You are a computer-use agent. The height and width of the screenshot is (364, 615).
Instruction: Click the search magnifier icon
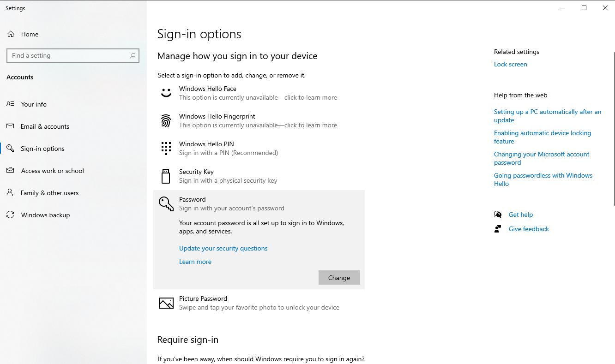click(133, 55)
